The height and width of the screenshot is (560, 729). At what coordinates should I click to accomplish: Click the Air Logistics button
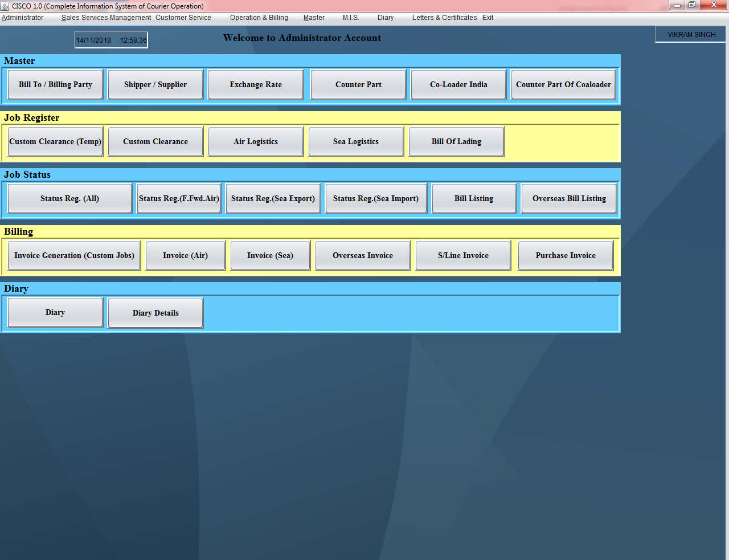[256, 141]
